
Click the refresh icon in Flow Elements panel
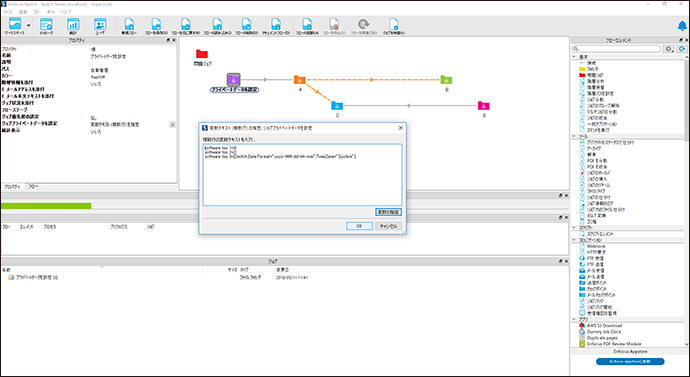tap(682, 49)
